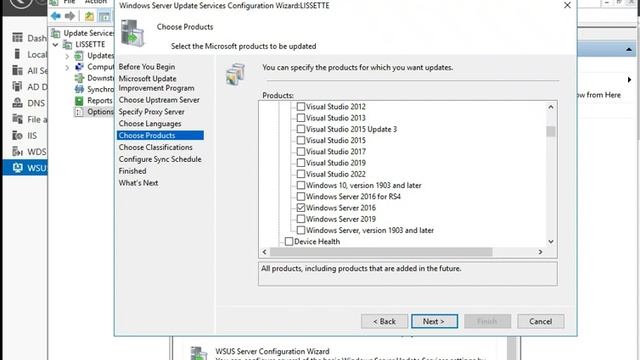Viewport: 640px width, 360px height.
Task: Collapse the LISSETTE server tree node
Action: [56, 44]
